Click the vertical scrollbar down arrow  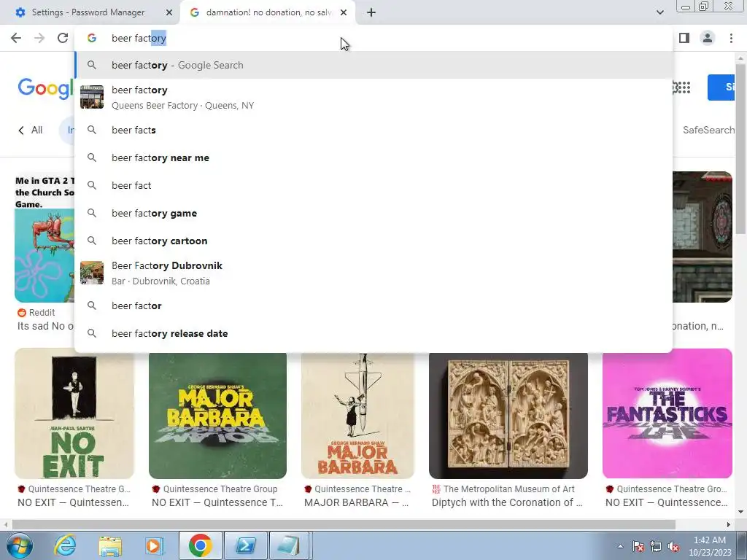tap(740, 512)
